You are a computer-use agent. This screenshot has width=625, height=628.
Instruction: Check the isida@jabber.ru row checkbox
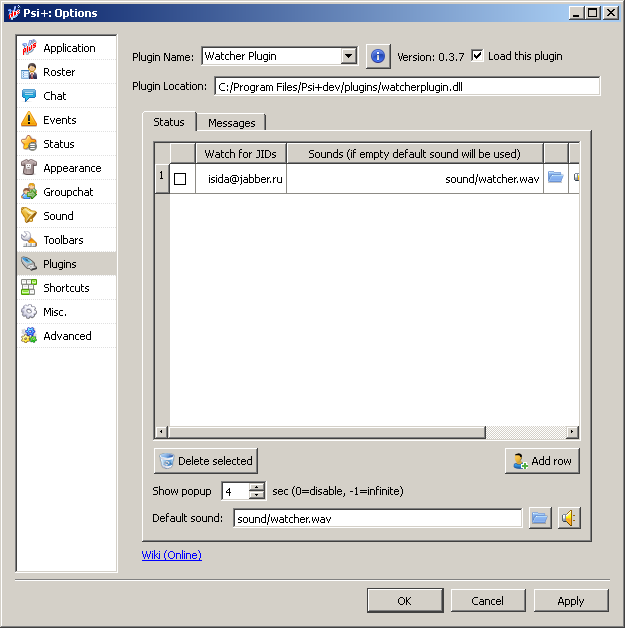(x=180, y=179)
